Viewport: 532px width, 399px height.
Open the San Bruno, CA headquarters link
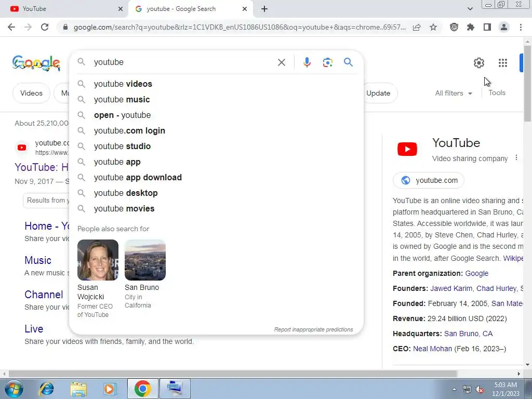pos(468,334)
